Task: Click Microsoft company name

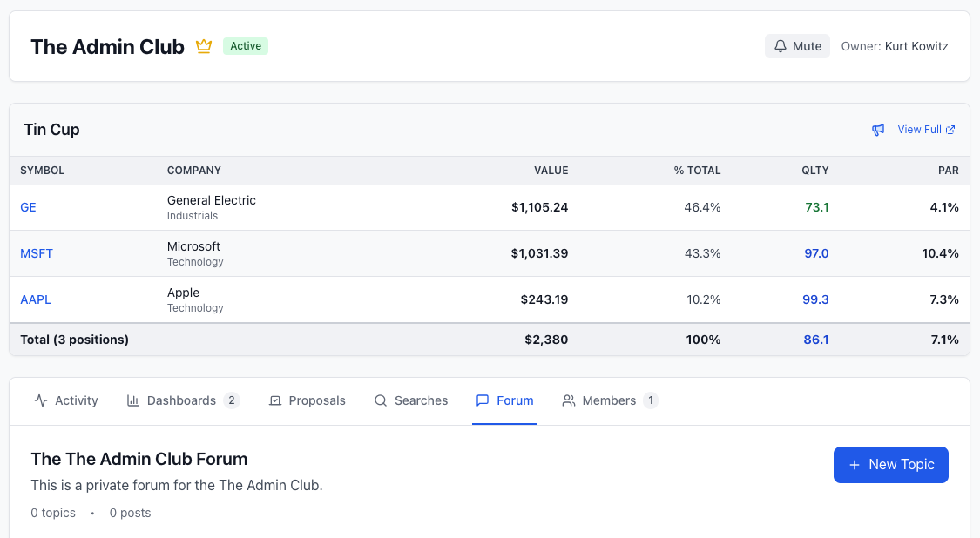Action: tap(193, 247)
